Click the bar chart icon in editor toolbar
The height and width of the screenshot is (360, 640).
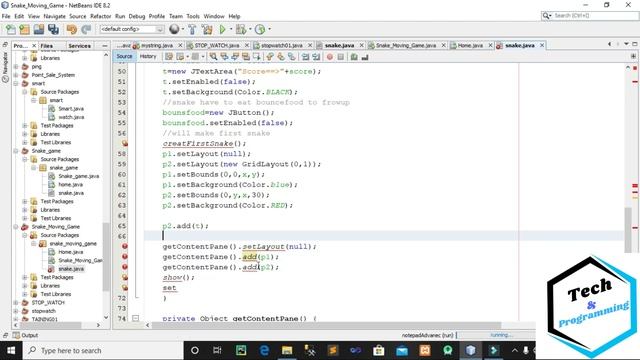pos(365,57)
